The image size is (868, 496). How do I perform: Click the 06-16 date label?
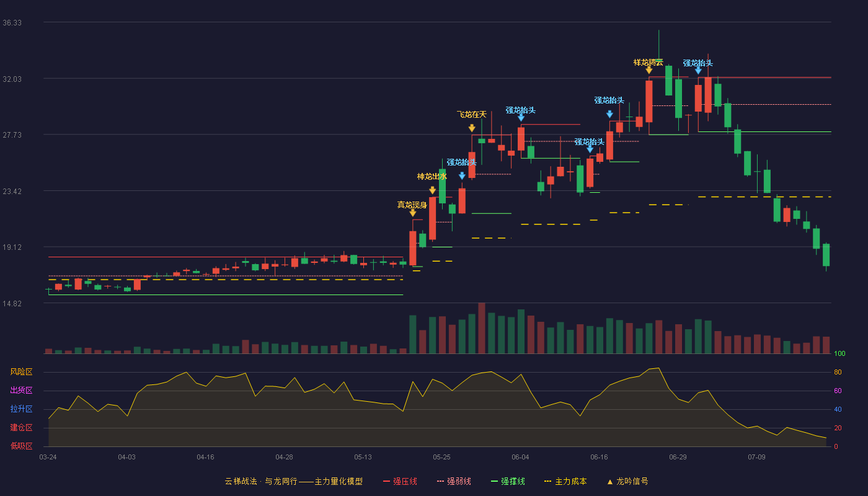click(x=599, y=457)
